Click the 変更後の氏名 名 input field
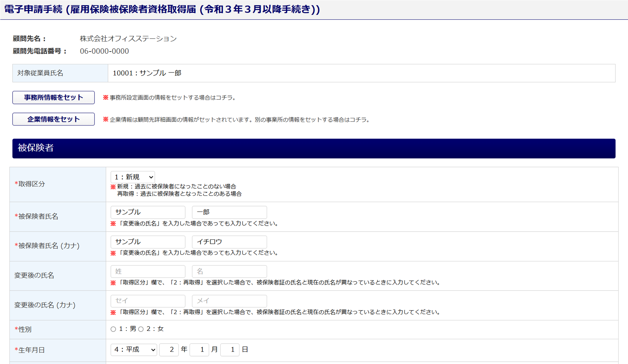 229,271
